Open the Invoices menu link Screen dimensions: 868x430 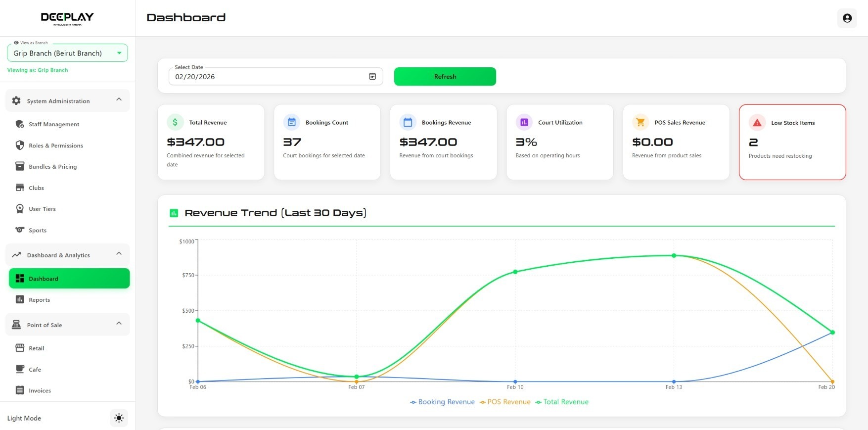click(69, 391)
